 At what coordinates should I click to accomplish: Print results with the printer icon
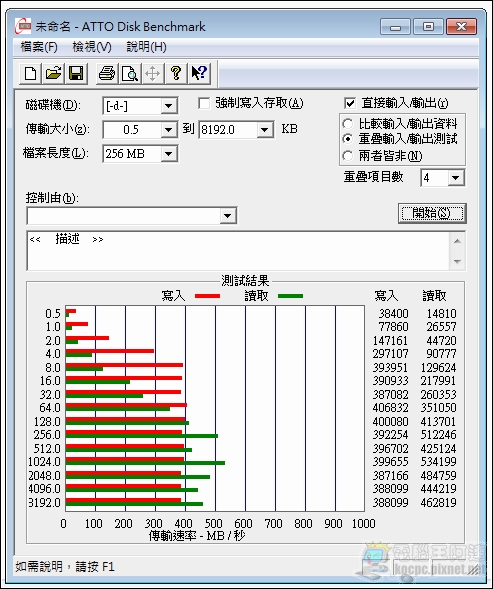107,73
